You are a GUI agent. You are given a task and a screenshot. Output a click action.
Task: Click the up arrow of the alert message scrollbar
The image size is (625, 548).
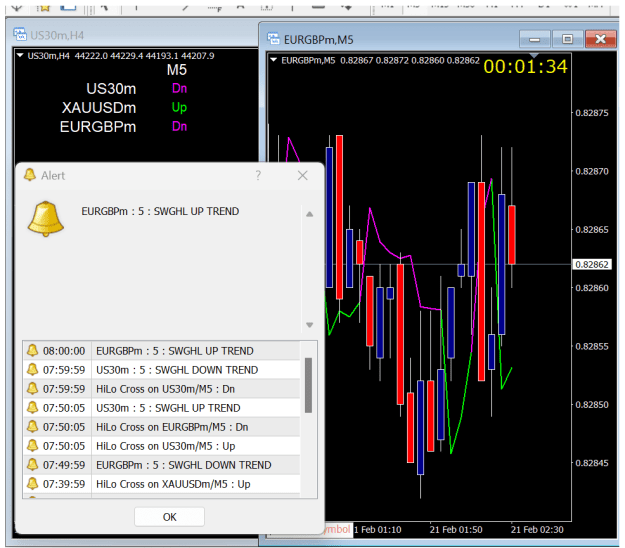click(x=309, y=214)
